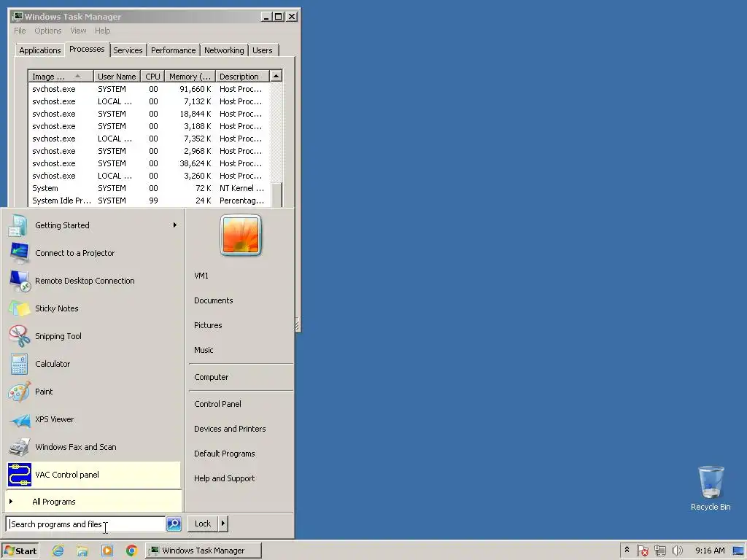Launch Windows Media Player taskbar icon
The height and width of the screenshot is (560, 747).
point(107,551)
